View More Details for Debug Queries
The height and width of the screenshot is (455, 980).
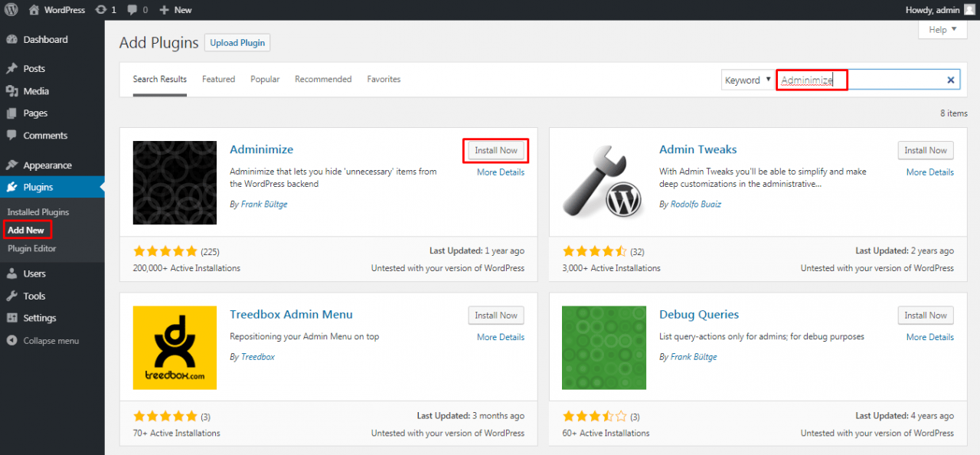930,337
